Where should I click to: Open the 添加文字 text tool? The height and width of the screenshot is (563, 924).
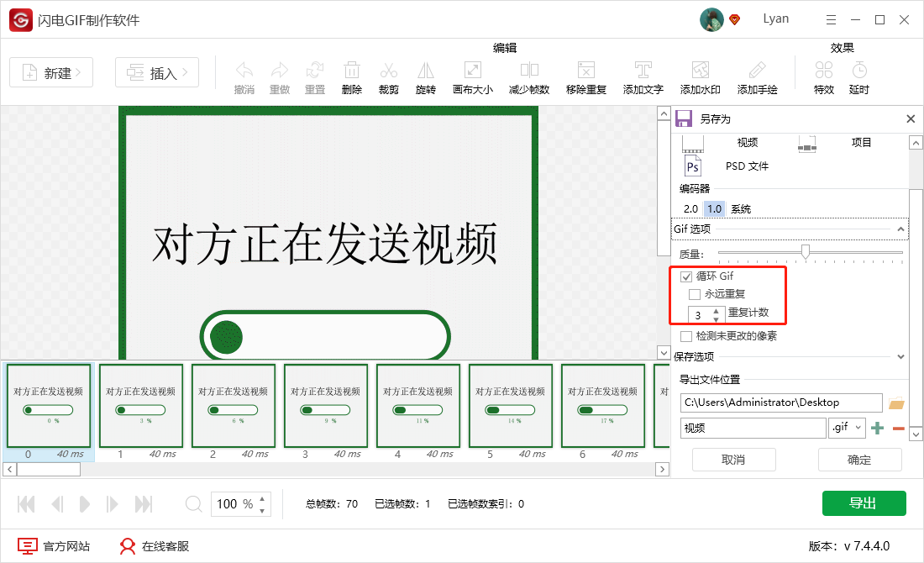(643, 76)
